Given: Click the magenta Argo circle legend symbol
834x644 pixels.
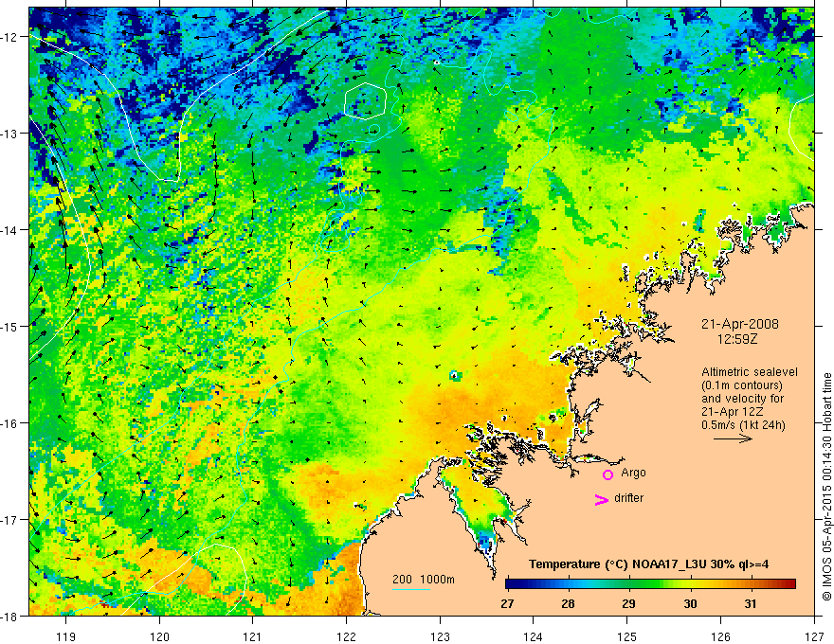Looking at the screenshot, I should click(x=607, y=474).
